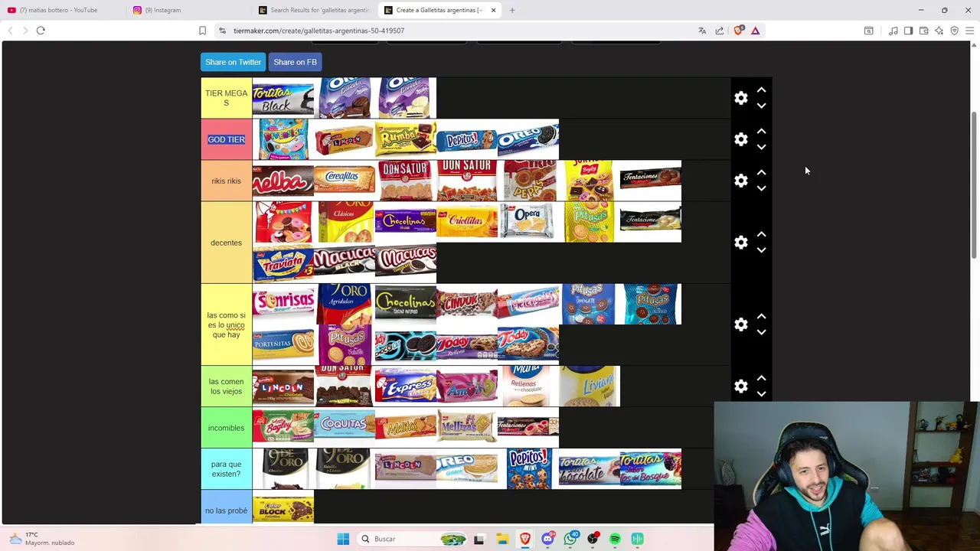Select Sonrisas cookie thumbnail
The image size is (980, 551).
pyautogui.click(x=283, y=305)
